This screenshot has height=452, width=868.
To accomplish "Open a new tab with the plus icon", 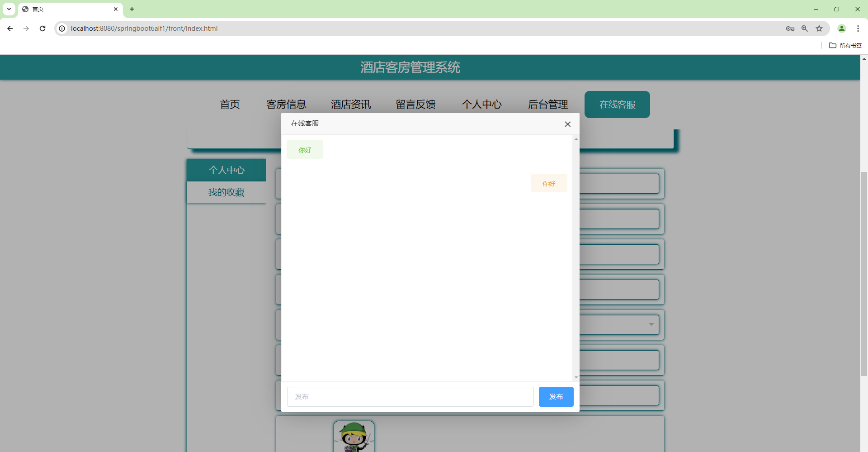I will 132,9.
